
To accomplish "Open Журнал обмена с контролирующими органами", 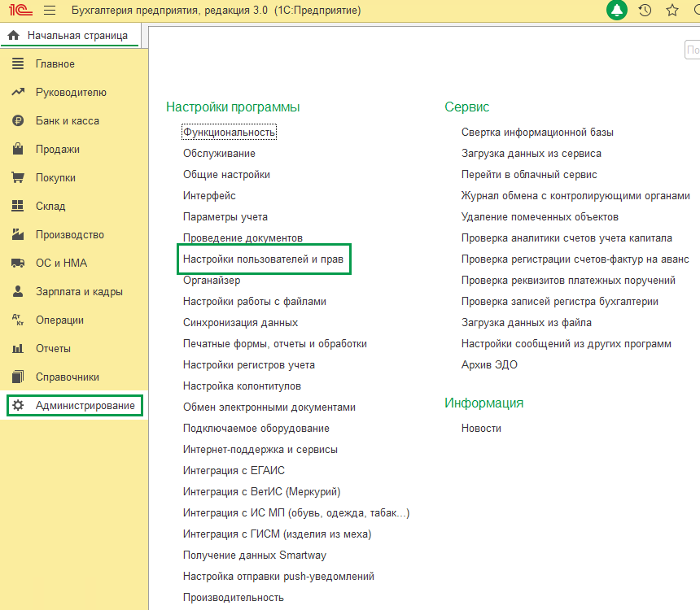I will pyautogui.click(x=575, y=195).
